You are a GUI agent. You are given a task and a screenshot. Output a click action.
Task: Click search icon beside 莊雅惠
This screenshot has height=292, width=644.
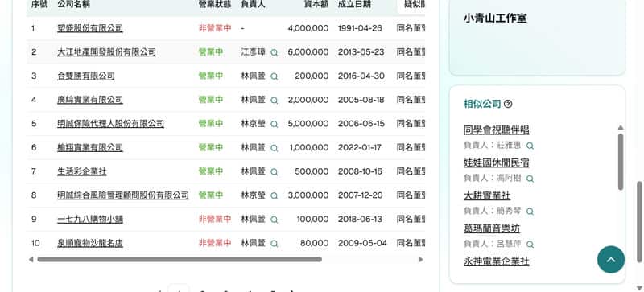[530, 146]
